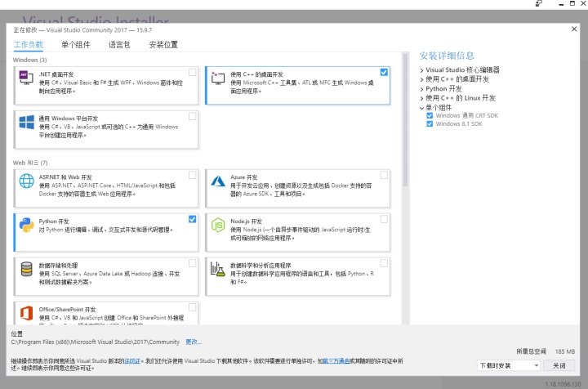
Task: Click the workloads list vertical scrollbar
Action: click(405, 120)
